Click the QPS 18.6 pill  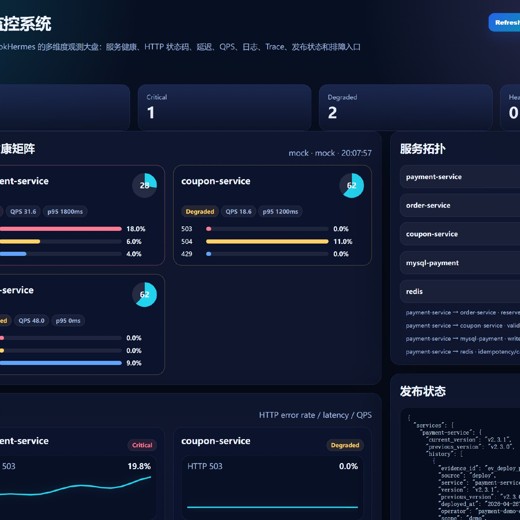238,212
